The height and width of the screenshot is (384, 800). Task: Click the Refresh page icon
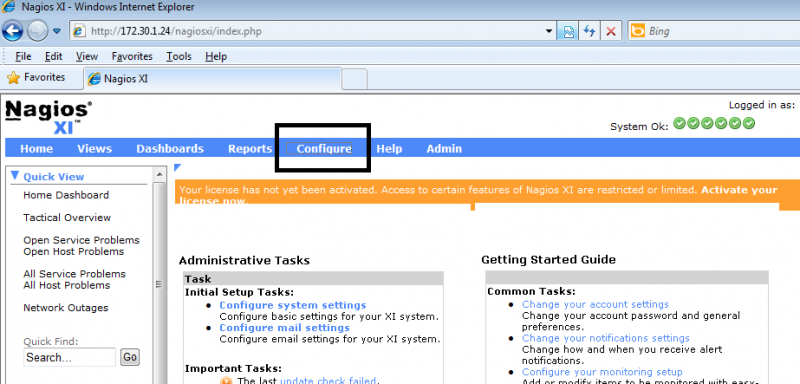590,31
